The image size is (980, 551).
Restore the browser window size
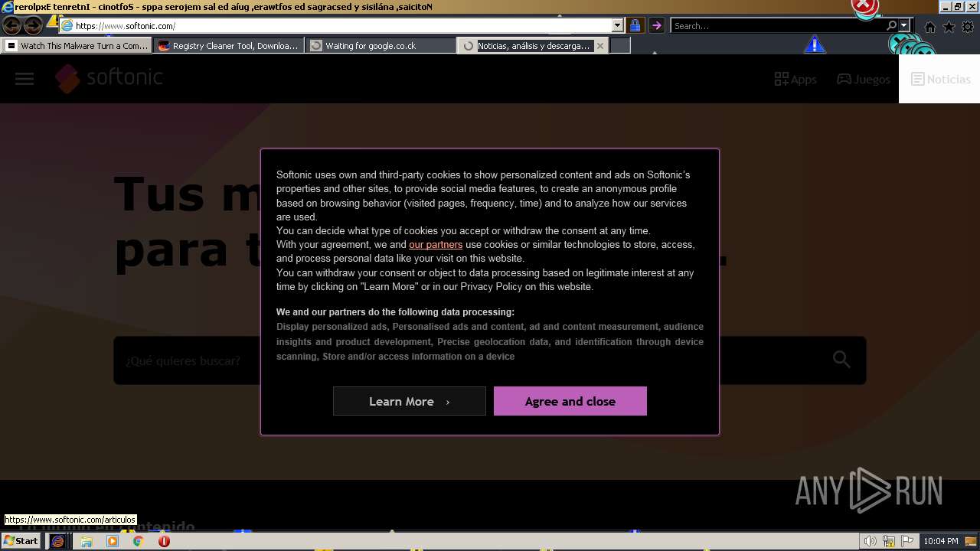pos(958,7)
